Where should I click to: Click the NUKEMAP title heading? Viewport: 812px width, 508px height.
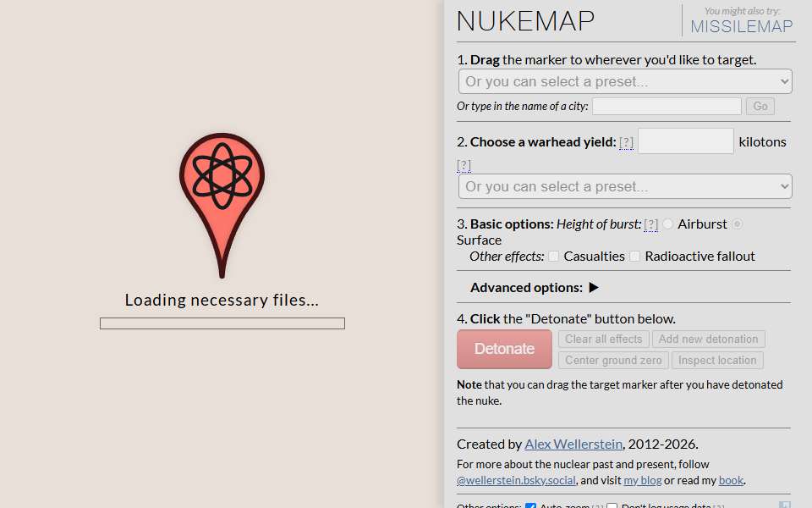pyautogui.click(x=525, y=21)
